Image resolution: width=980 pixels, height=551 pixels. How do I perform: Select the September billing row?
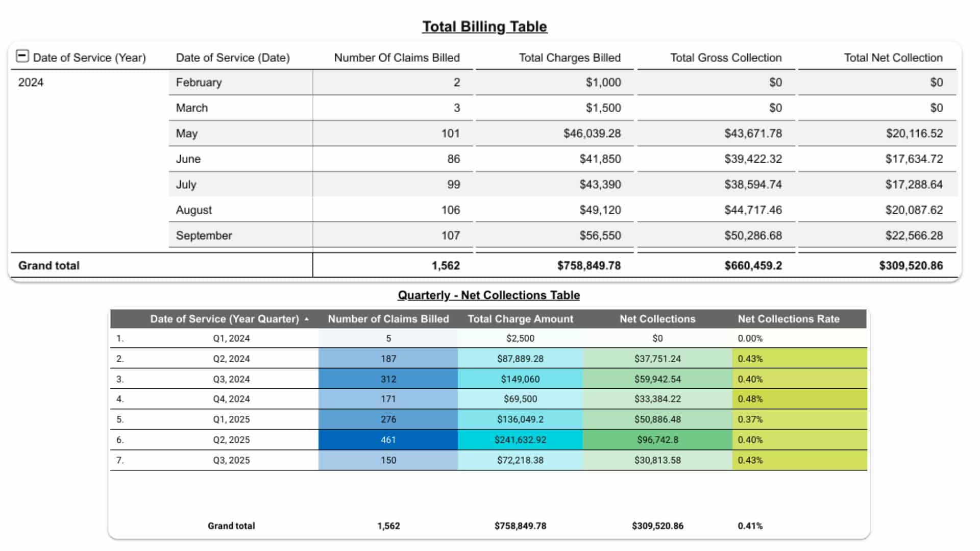[x=204, y=235]
